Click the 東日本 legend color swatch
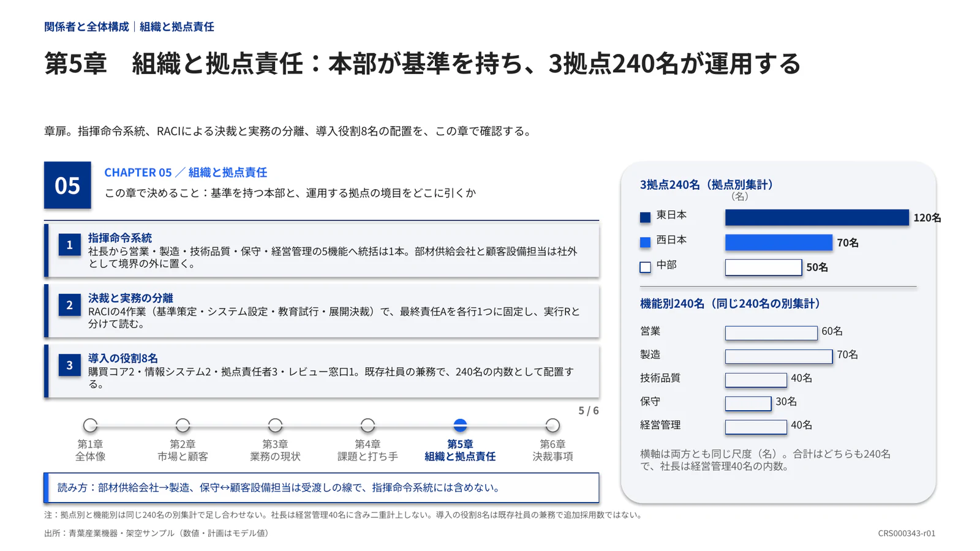 click(645, 217)
